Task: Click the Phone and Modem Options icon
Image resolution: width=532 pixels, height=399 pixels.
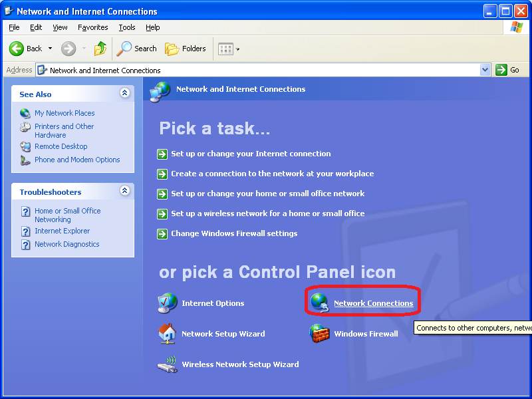Action: [25, 160]
